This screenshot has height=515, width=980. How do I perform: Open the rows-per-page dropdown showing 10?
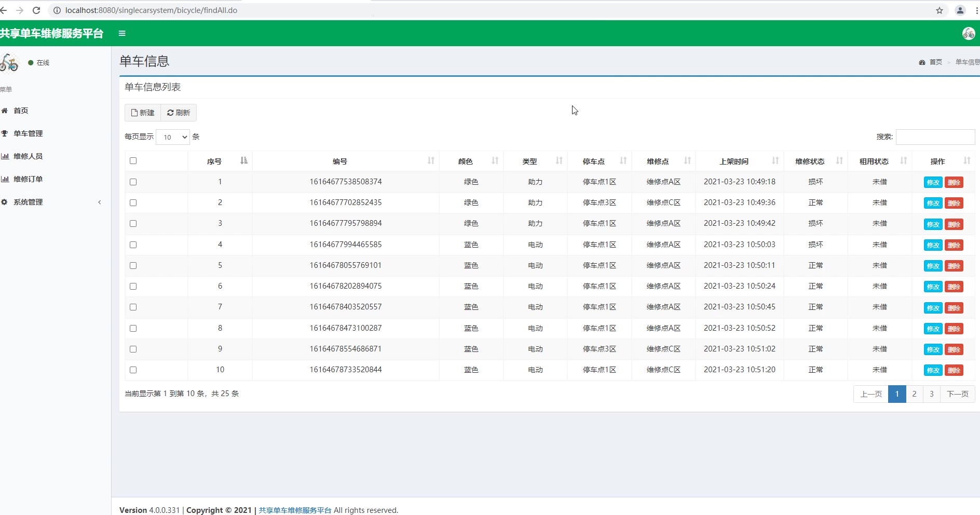click(x=173, y=137)
